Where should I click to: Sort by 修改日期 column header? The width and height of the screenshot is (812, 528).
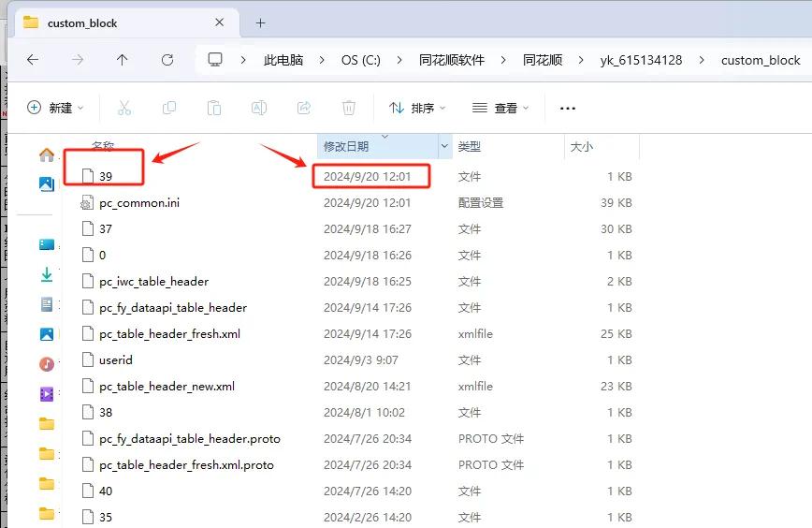(346, 147)
